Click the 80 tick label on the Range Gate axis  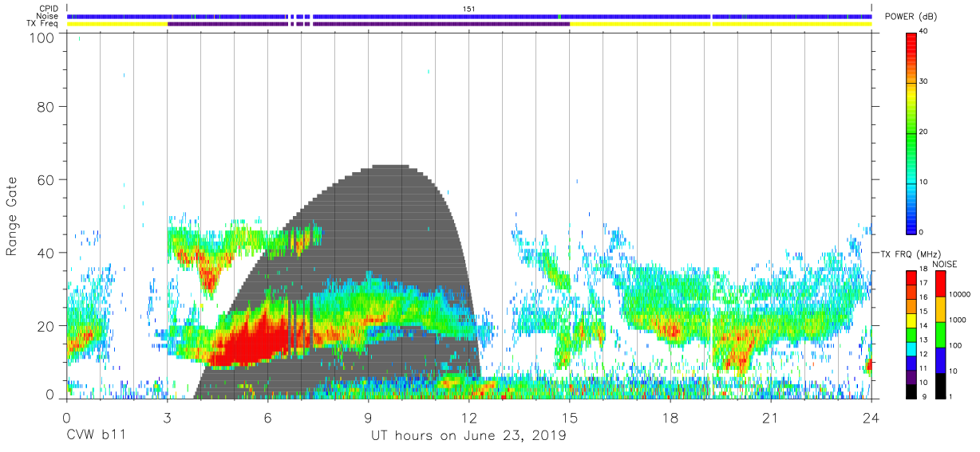click(46, 107)
